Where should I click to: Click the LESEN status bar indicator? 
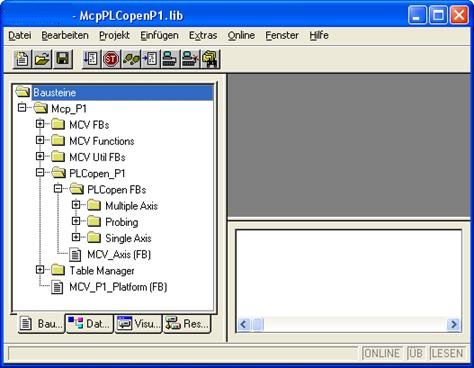(x=447, y=353)
